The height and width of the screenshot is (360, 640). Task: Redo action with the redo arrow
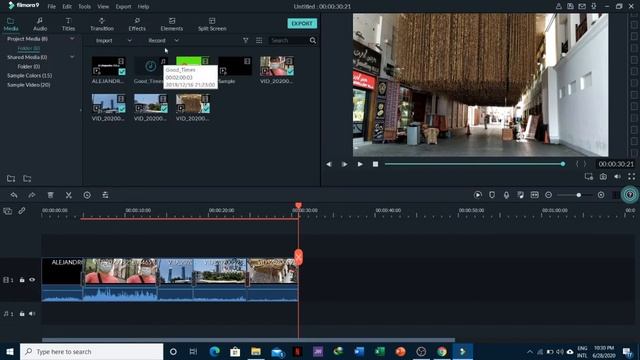31,195
